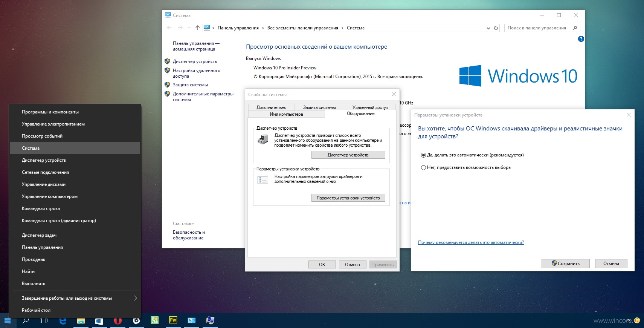The height and width of the screenshot is (328, 644).
Task: Click the up arrow navigation button
Action: click(x=198, y=28)
